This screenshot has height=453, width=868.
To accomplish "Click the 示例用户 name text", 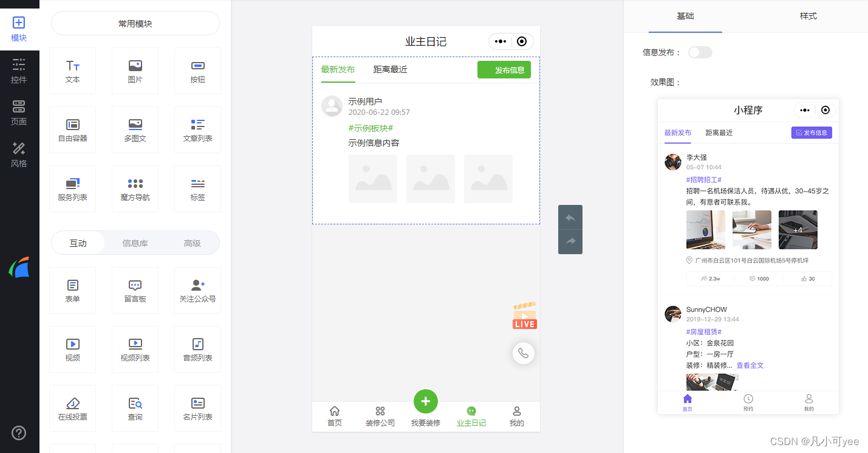I will [x=365, y=102].
